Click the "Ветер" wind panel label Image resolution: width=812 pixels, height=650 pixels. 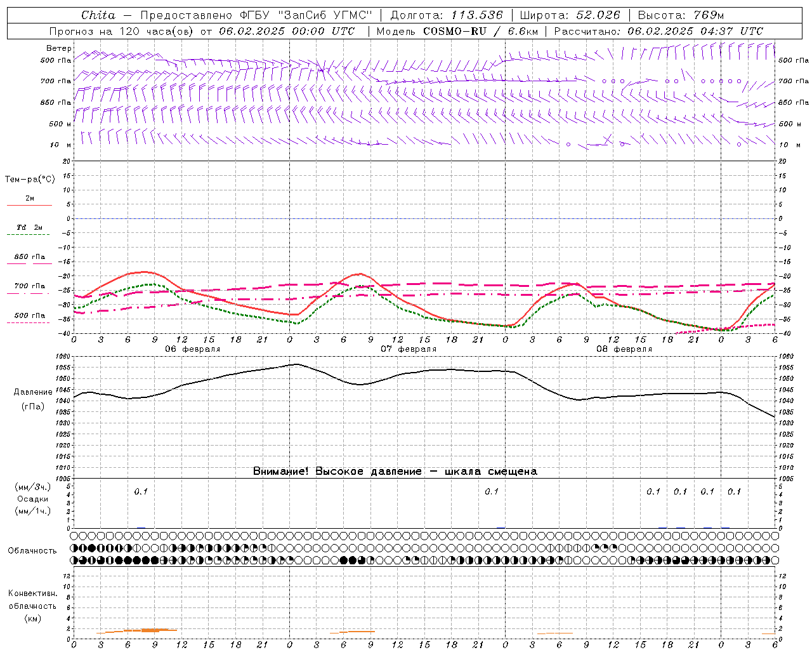click(x=58, y=48)
